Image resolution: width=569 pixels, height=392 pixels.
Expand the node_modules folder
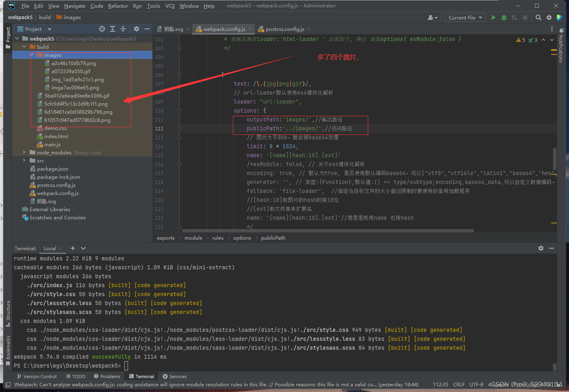pyautogui.click(x=24, y=152)
